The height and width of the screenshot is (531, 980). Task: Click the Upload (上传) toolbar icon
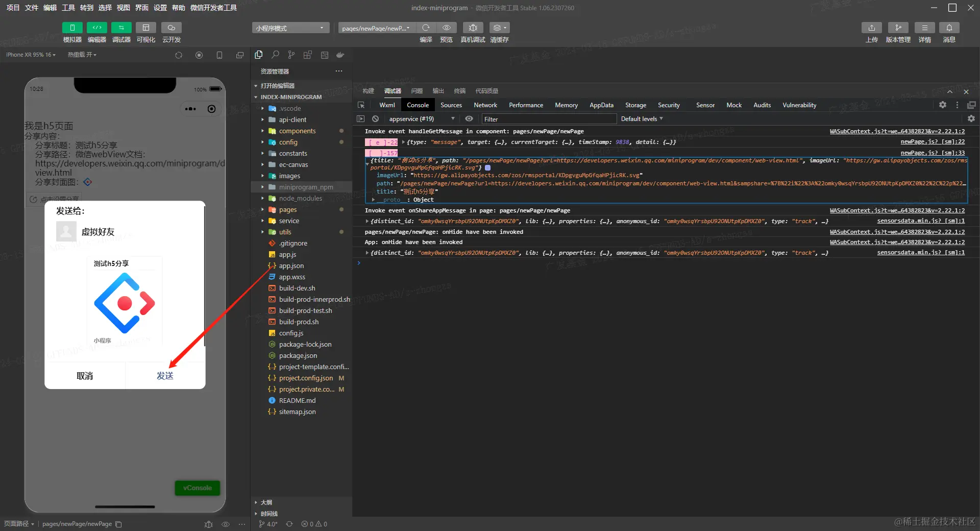[871, 28]
